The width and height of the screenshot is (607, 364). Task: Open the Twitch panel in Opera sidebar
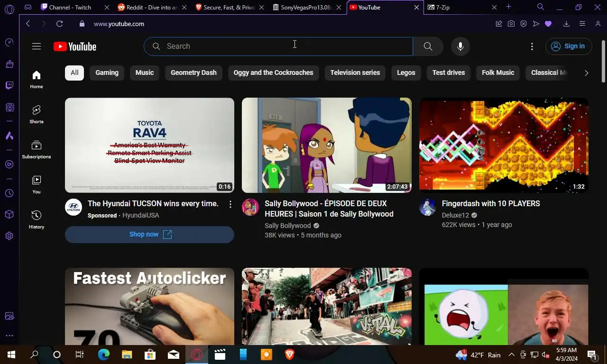click(x=9, y=85)
